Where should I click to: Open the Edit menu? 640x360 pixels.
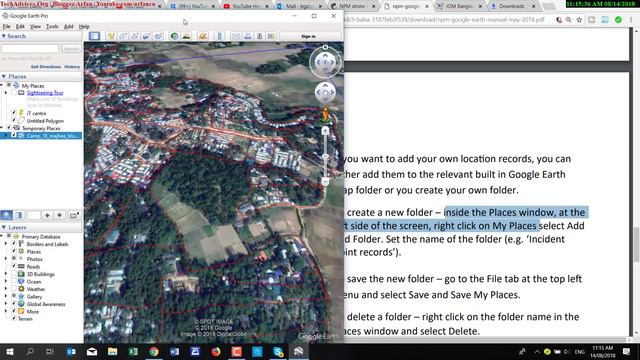coord(20,27)
